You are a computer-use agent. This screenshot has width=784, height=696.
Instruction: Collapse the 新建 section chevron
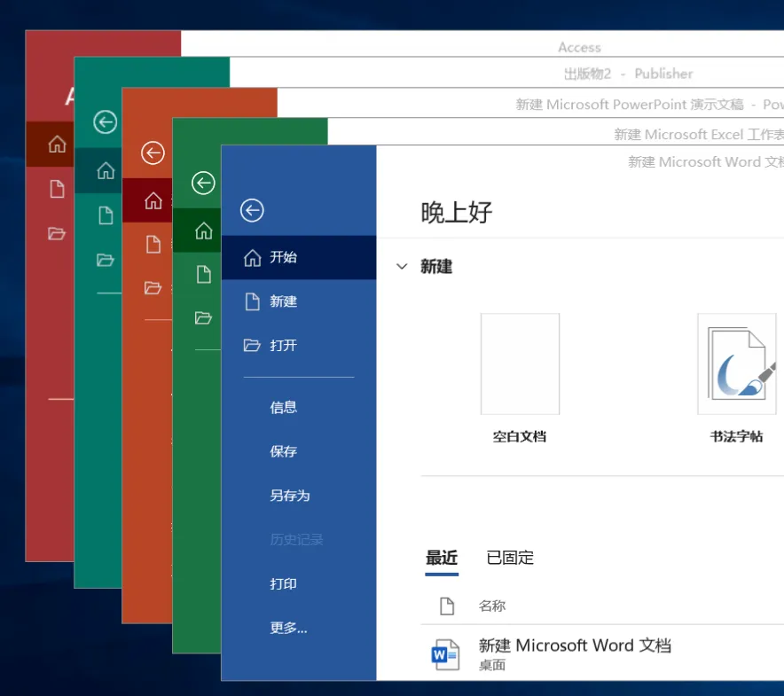[402, 267]
